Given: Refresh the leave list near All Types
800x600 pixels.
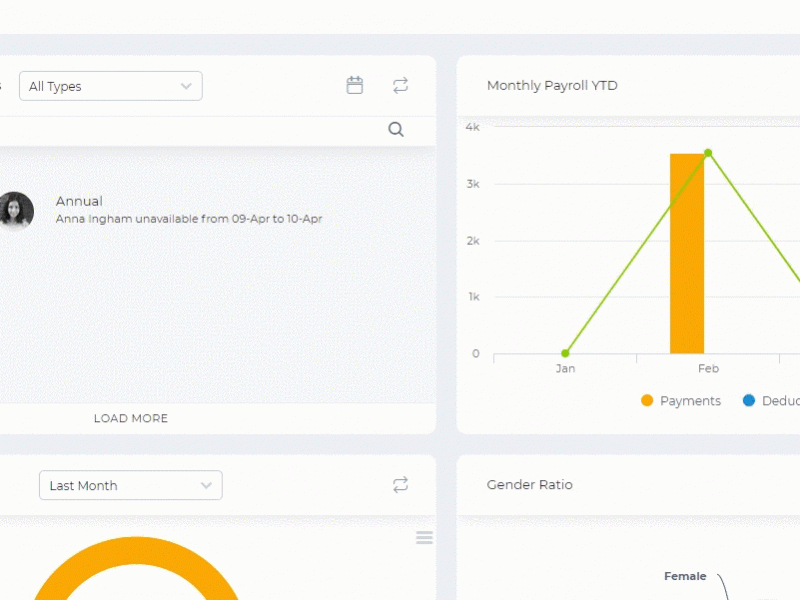Looking at the screenshot, I should pyautogui.click(x=401, y=85).
